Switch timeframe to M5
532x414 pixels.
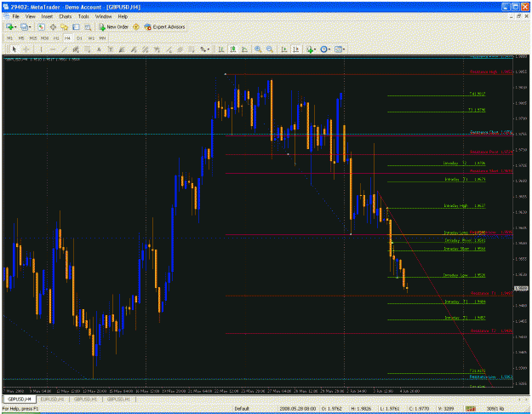21,38
